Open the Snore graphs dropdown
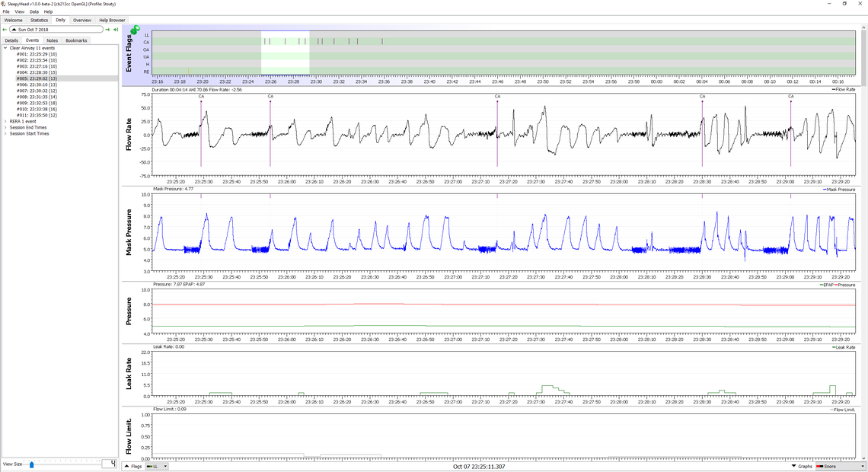The height and width of the screenshot is (472, 868). coord(841,467)
